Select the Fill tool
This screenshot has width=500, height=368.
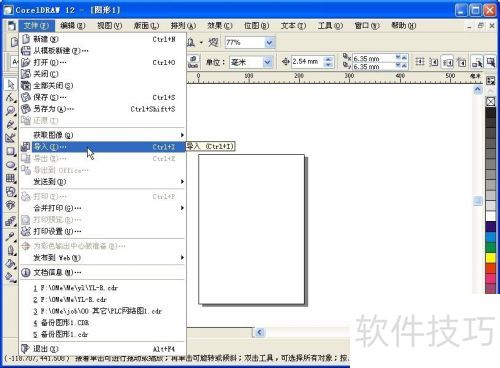pyautogui.click(x=10, y=264)
